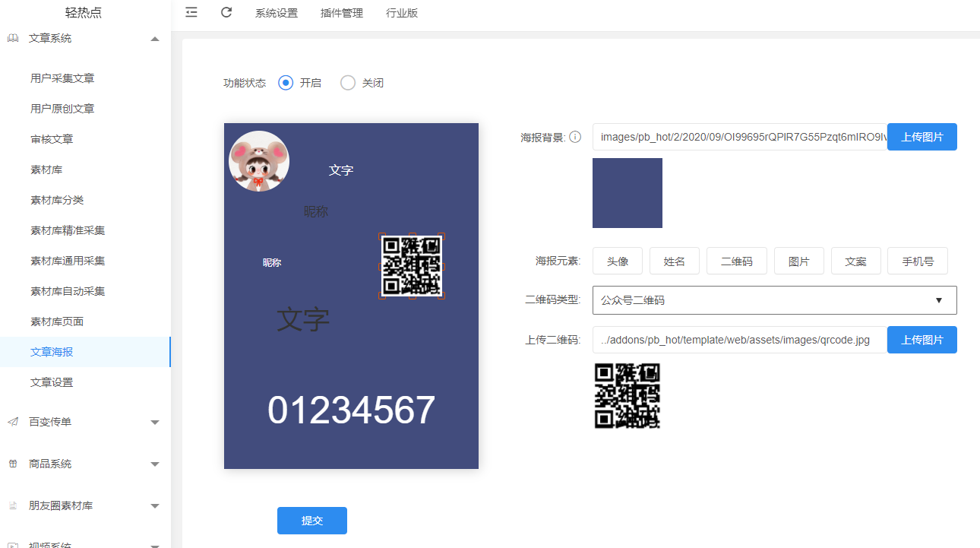Select the small white 昵称 on poster

click(x=272, y=263)
